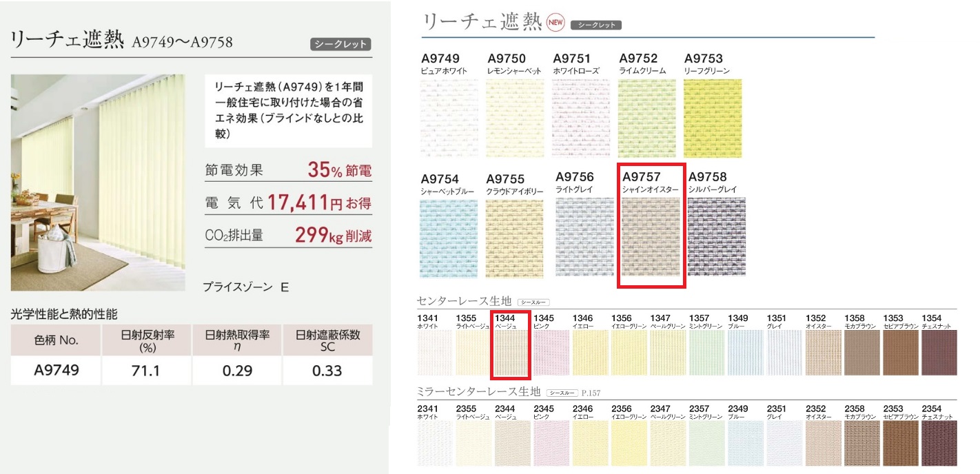Image resolution: width=980 pixels, height=474 pixels.
Task: Pick center lace swatch 1345 ピンク
Action: click(551, 352)
